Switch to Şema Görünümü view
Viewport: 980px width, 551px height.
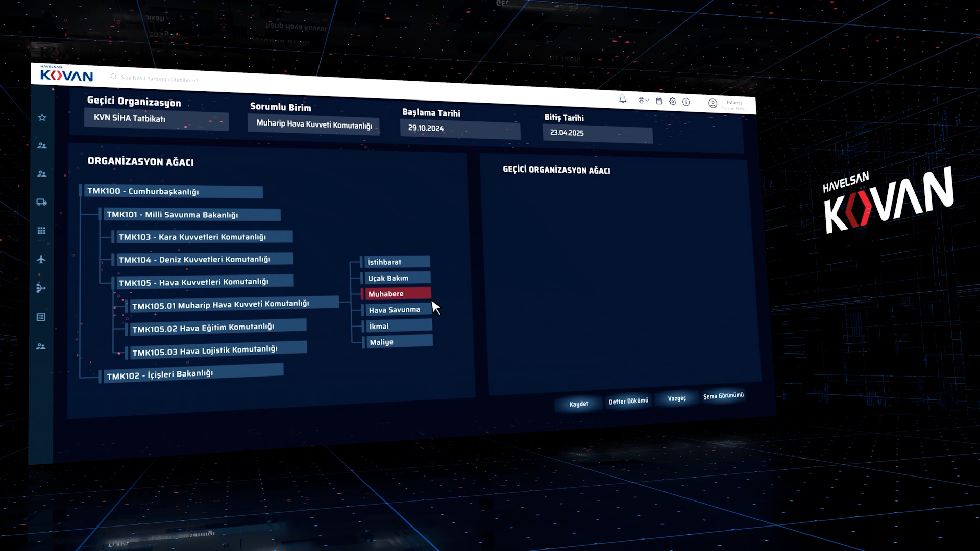click(723, 396)
